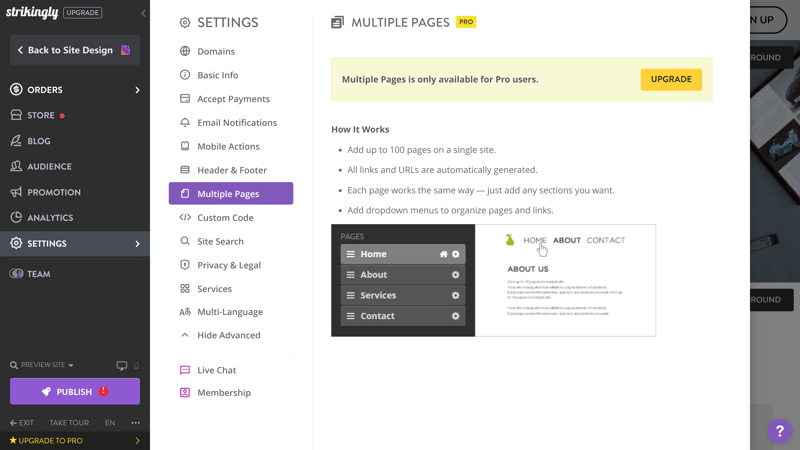Click the Domains globe icon

pos(185,51)
